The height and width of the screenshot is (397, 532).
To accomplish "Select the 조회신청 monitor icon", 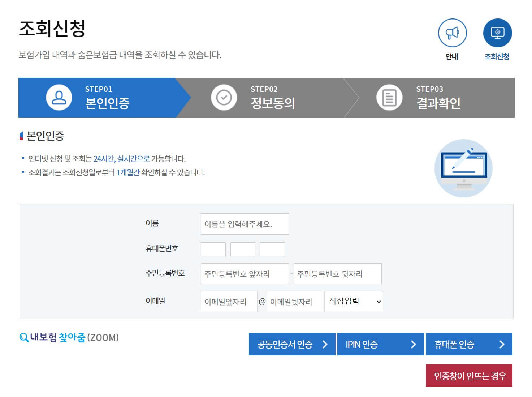I will point(497,33).
